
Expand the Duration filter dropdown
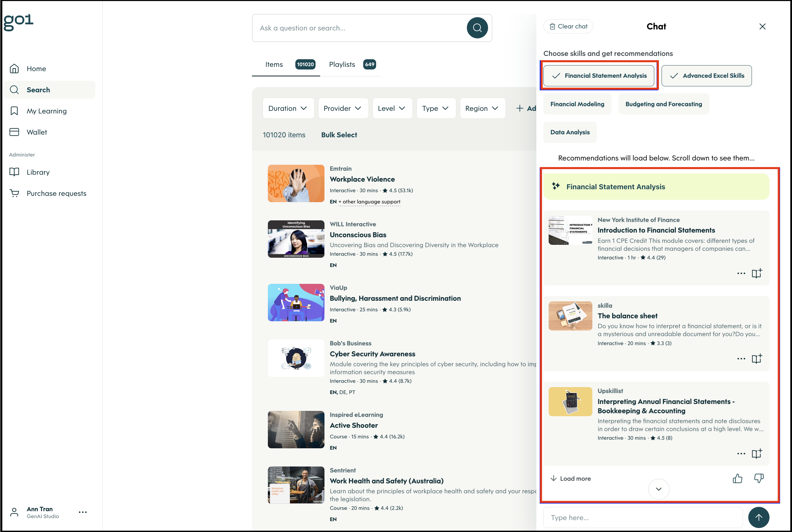[288, 108]
